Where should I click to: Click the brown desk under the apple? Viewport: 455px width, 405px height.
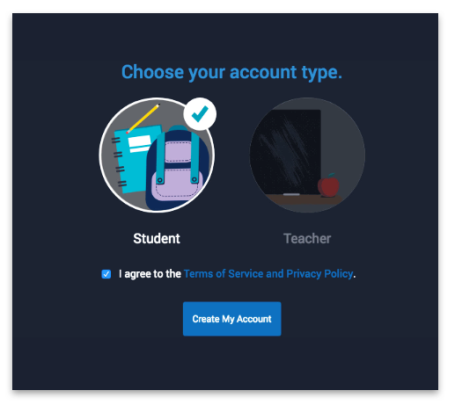click(x=305, y=199)
